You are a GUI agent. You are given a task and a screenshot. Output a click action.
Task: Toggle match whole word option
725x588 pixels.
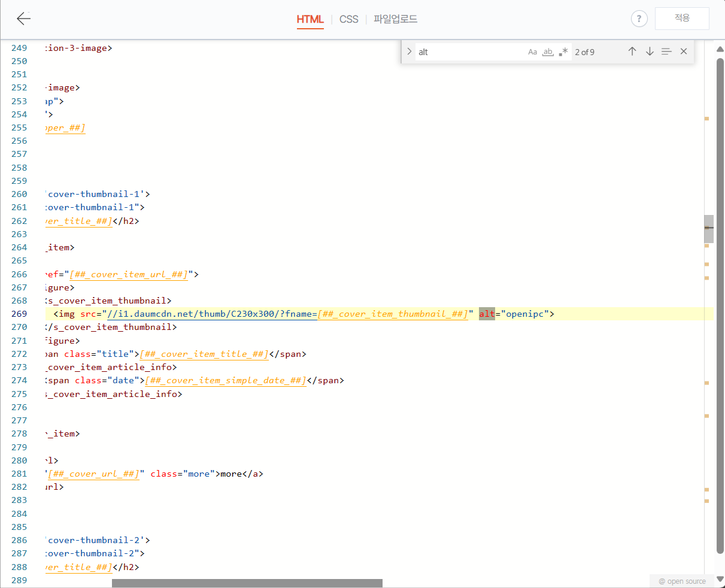coord(548,52)
